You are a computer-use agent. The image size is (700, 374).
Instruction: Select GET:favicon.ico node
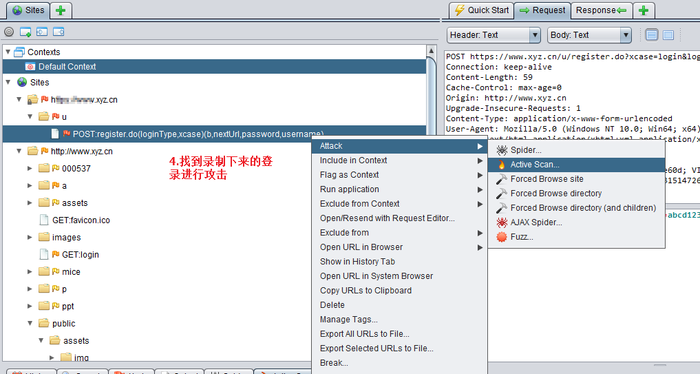(81, 220)
